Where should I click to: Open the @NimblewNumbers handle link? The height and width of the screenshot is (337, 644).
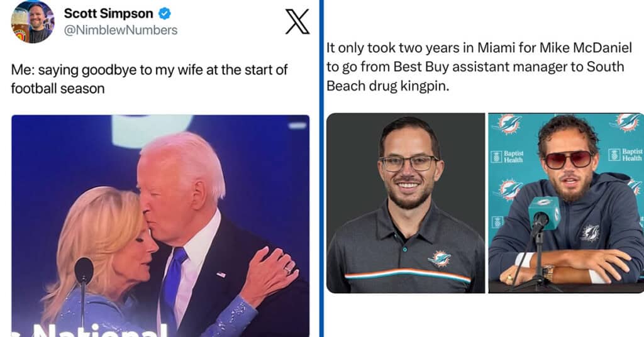pyautogui.click(x=121, y=30)
